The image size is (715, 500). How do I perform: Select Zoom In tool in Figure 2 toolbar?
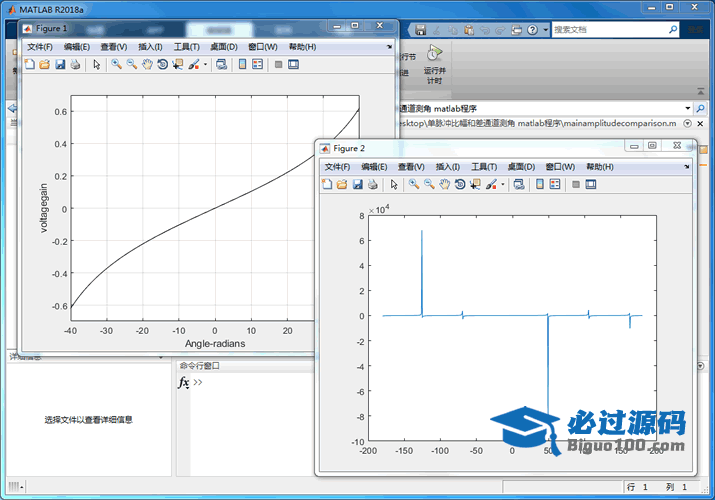click(x=414, y=184)
